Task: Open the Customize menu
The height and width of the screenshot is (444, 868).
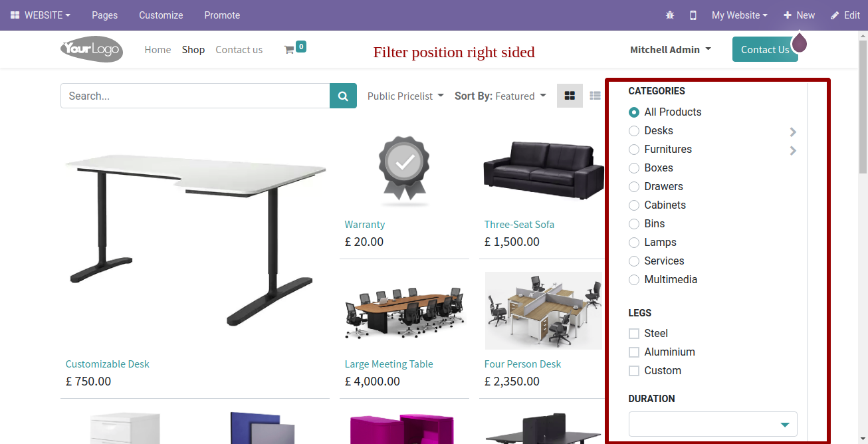Action: (161, 15)
